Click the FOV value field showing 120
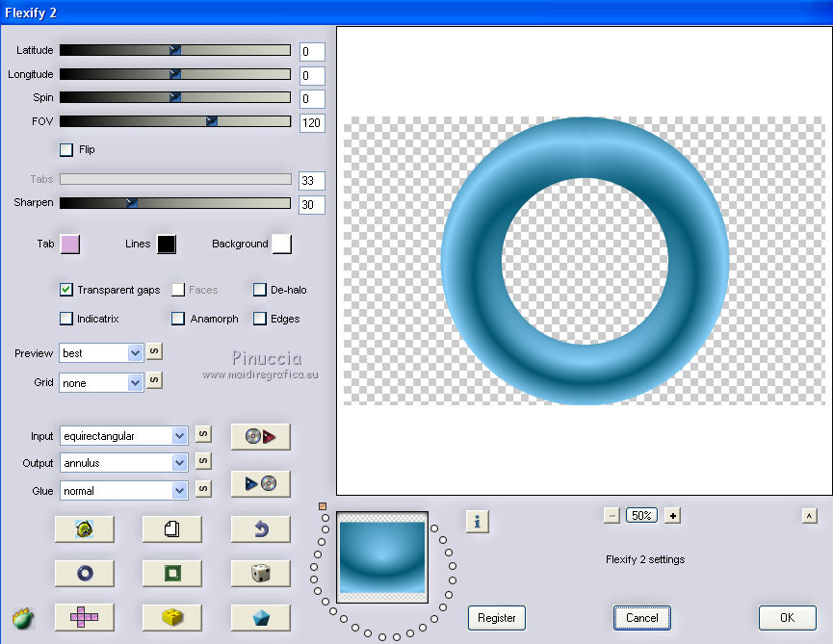 click(x=312, y=122)
